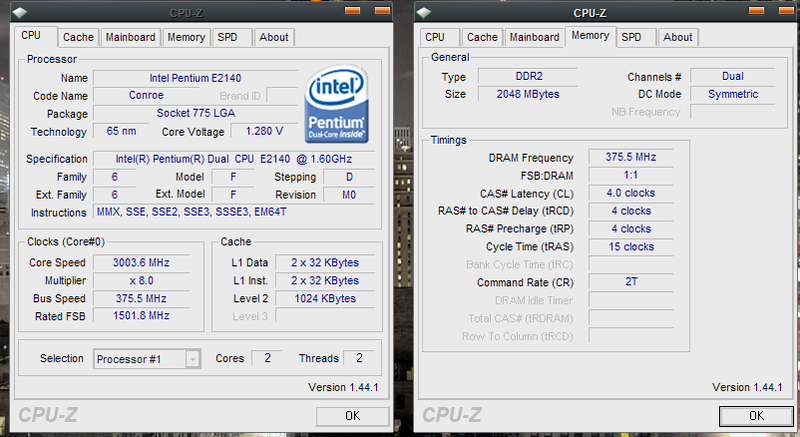Open Mainboard tab in right CPU-Z window
This screenshot has width=800, height=437.
[535, 37]
